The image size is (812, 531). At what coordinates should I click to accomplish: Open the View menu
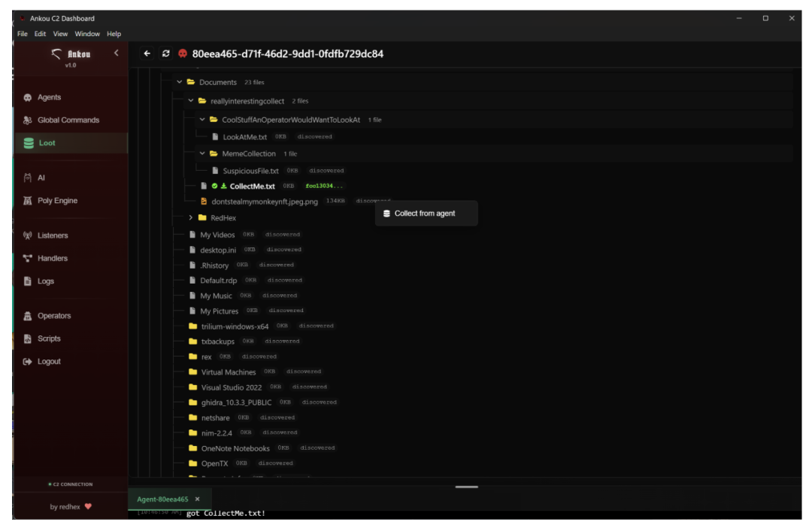(60, 34)
